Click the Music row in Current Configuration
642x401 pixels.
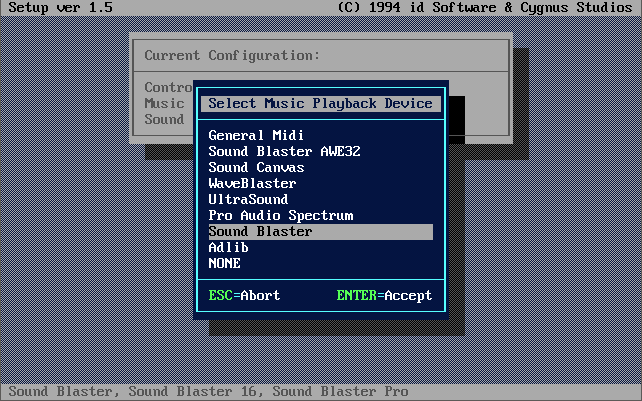click(164, 103)
